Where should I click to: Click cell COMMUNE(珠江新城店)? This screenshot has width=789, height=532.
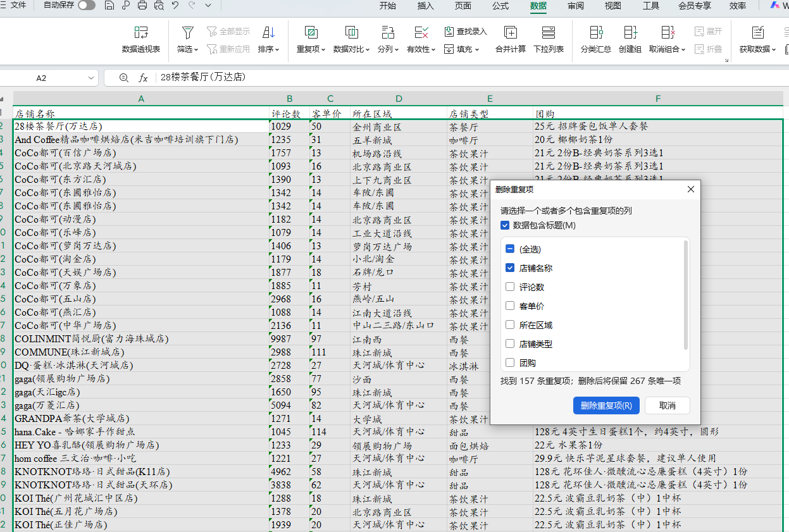[141, 352]
